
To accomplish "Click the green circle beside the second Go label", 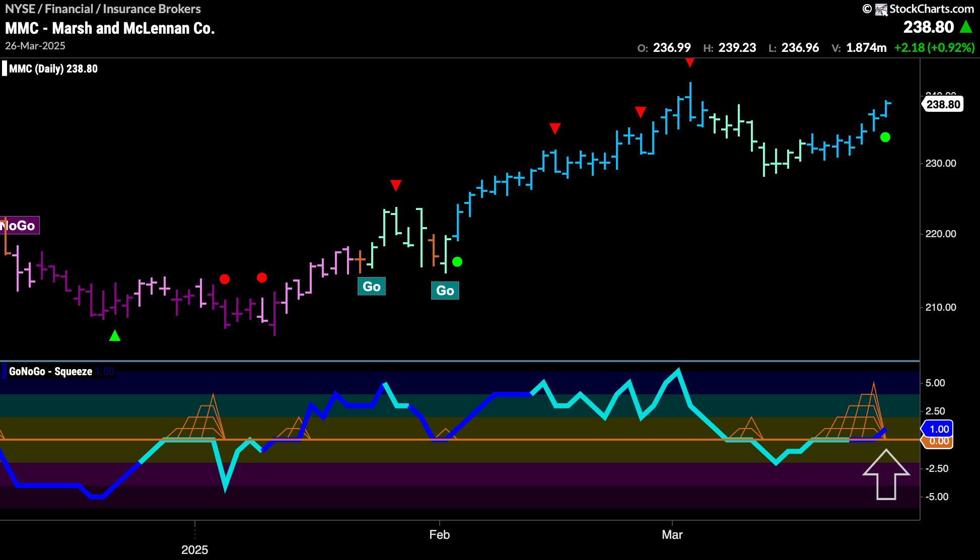I will (457, 262).
